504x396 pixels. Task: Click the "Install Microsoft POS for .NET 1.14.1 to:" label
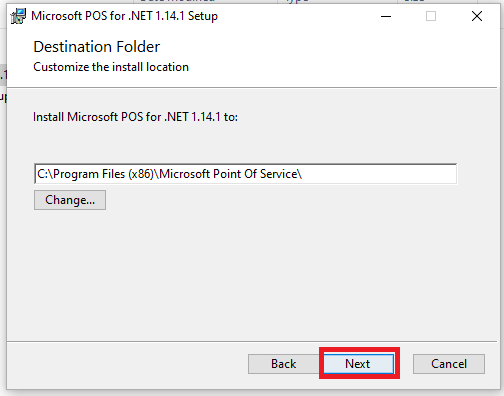point(135,117)
